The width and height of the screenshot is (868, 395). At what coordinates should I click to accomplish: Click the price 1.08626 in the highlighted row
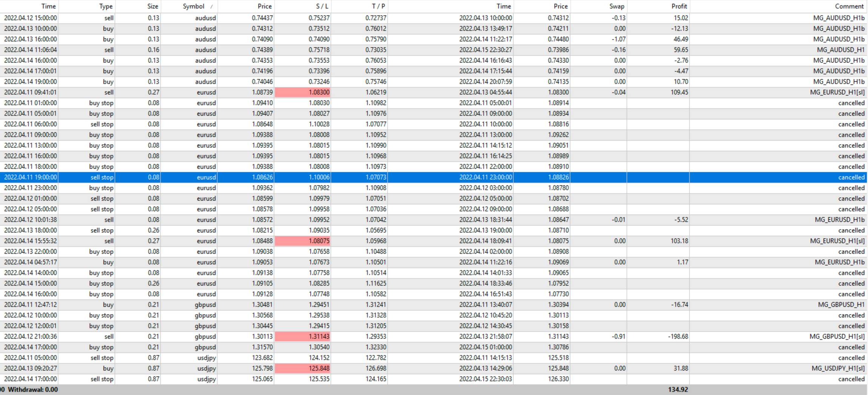tap(262, 177)
